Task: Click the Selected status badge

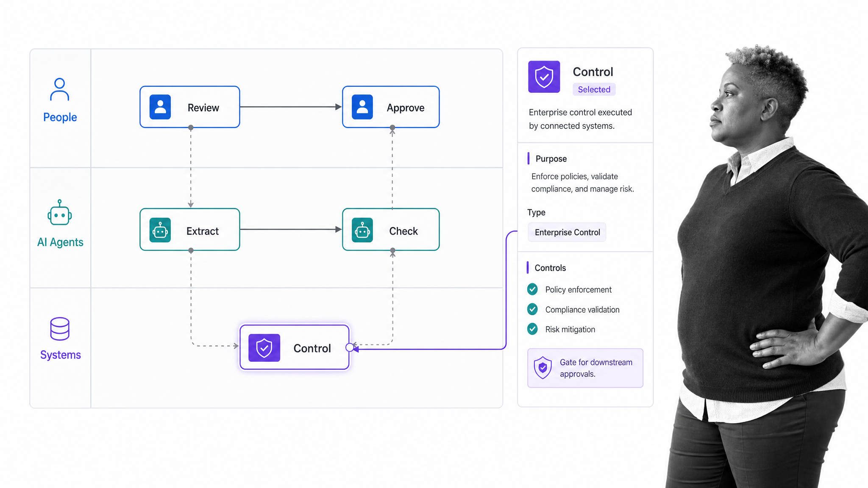Action: coord(594,89)
